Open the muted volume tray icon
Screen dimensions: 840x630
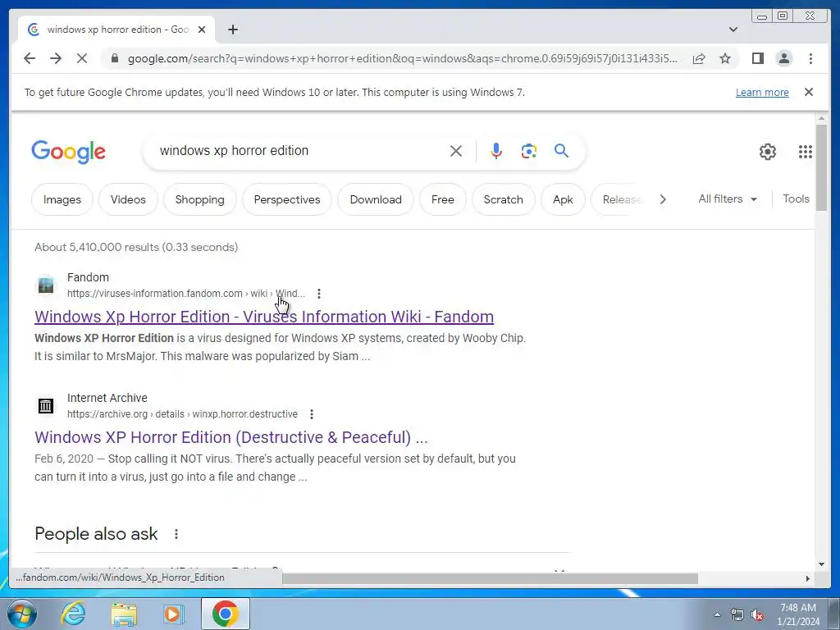pyautogui.click(x=757, y=614)
